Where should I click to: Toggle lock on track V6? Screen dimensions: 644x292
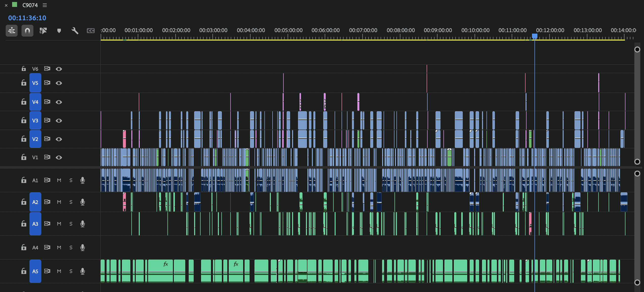coord(24,69)
